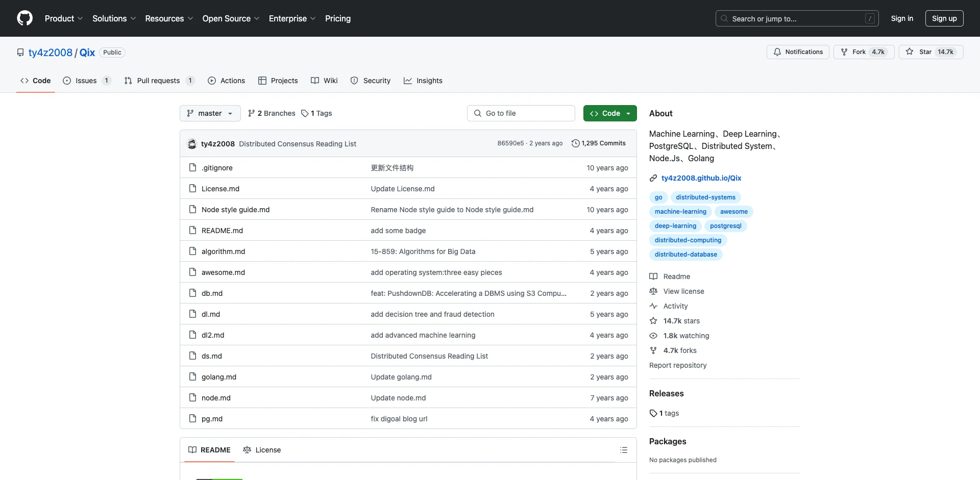Select the distributed-systems topic tag
980x480 pixels.
(705, 197)
